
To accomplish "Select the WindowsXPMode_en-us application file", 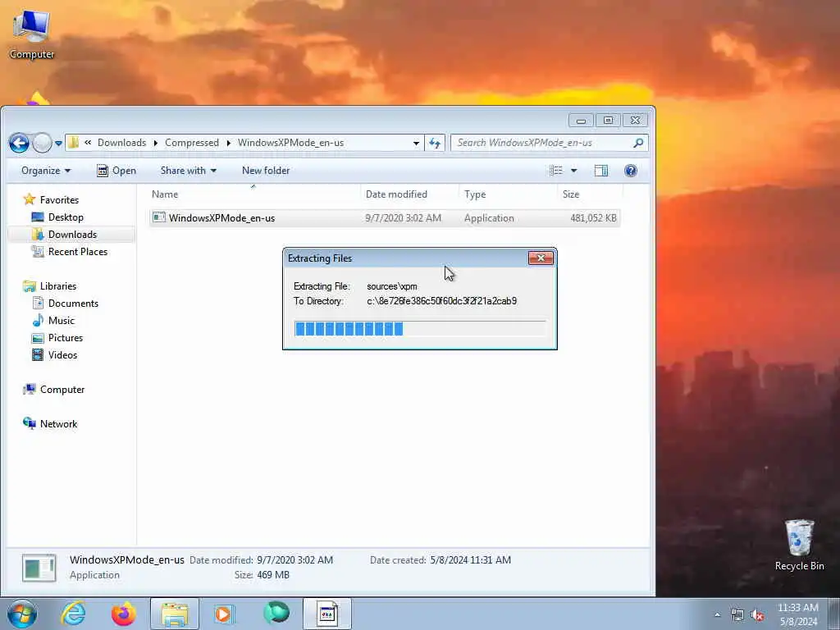I will [x=384, y=218].
